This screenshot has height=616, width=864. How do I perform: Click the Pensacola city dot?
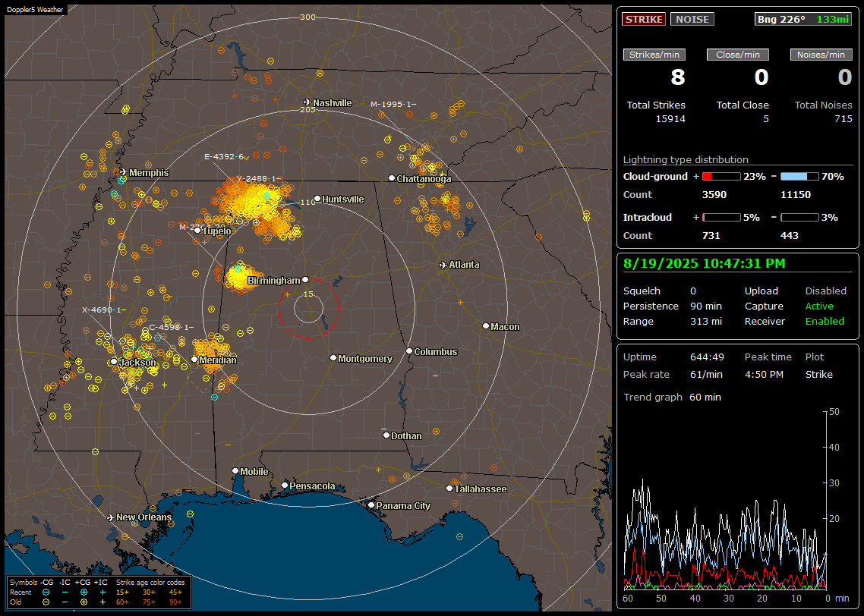tap(285, 486)
